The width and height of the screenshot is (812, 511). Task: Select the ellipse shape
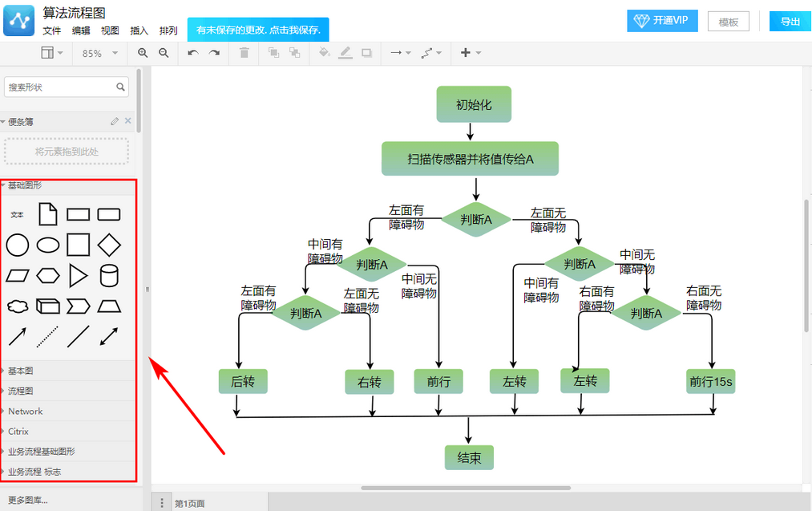47,245
